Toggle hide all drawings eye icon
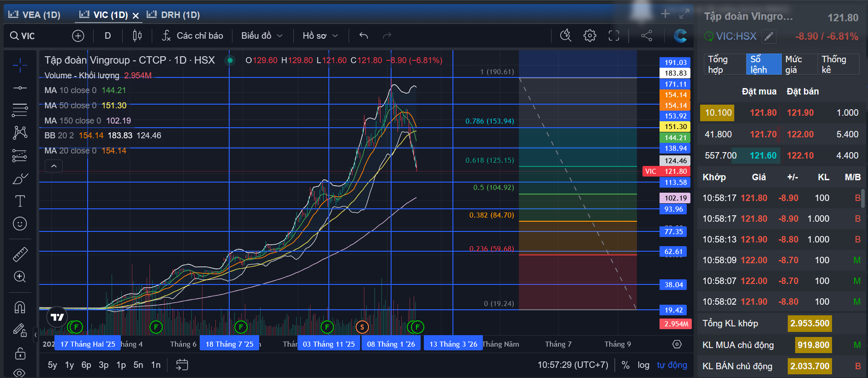The width and height of the screenshot is (868, 378). [x=19, y=372]
